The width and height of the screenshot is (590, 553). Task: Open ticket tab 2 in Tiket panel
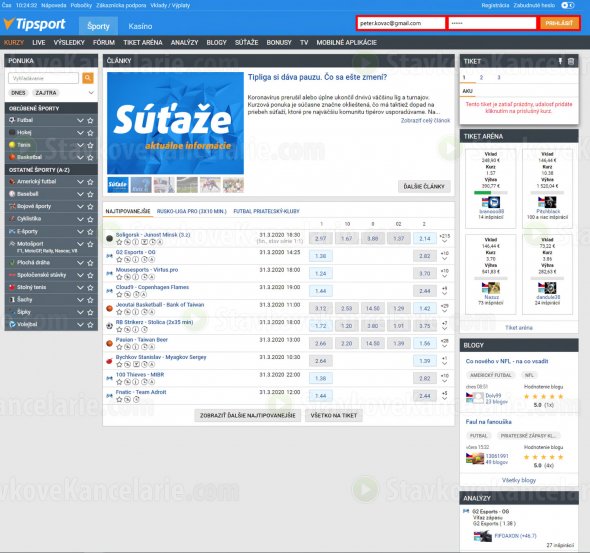481,77
